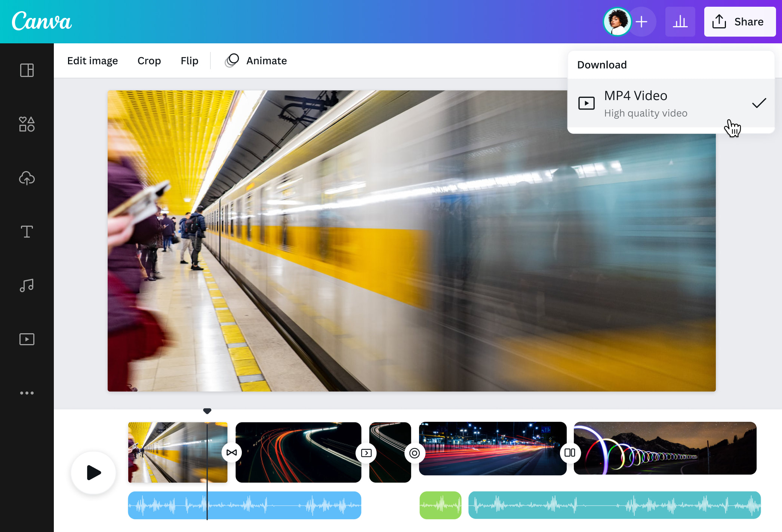Image resolution: width=782 pixels, height=532 pixels.
Task: Open the Templates panel in the sidebar
Action: click(x=27, y=70)
